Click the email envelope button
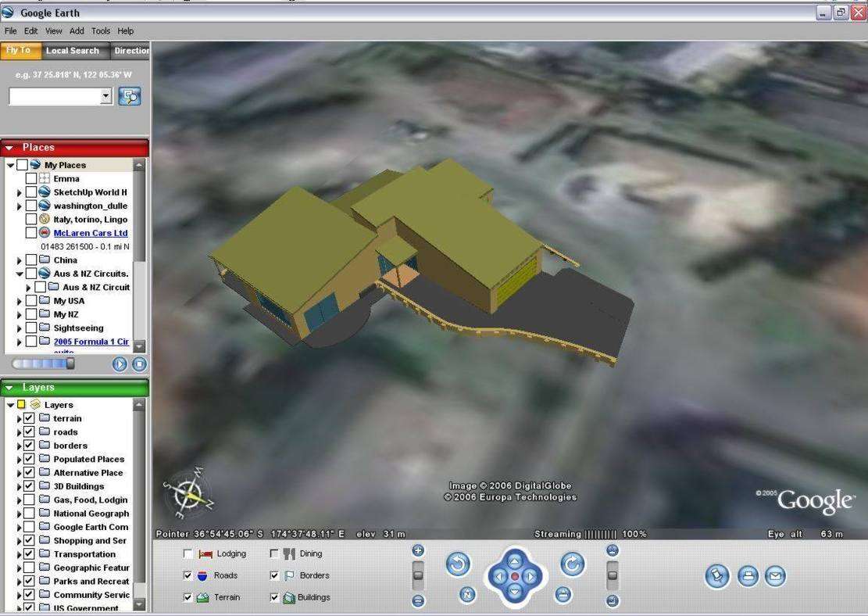Image resolution: width=868 pixels, height=616 pixels. (x=775, y=577)
